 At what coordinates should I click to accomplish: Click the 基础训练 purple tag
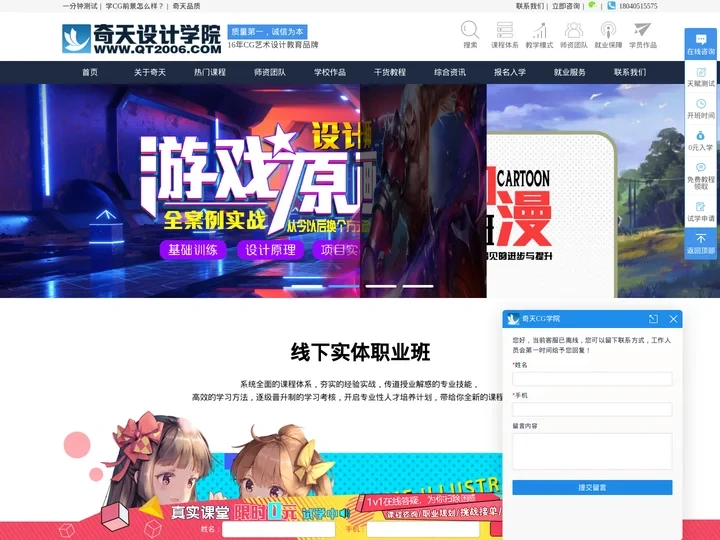click(193, 250)
